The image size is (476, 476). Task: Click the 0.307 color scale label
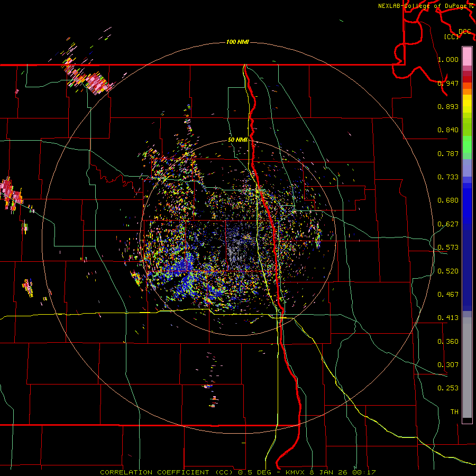click(448, 365)
